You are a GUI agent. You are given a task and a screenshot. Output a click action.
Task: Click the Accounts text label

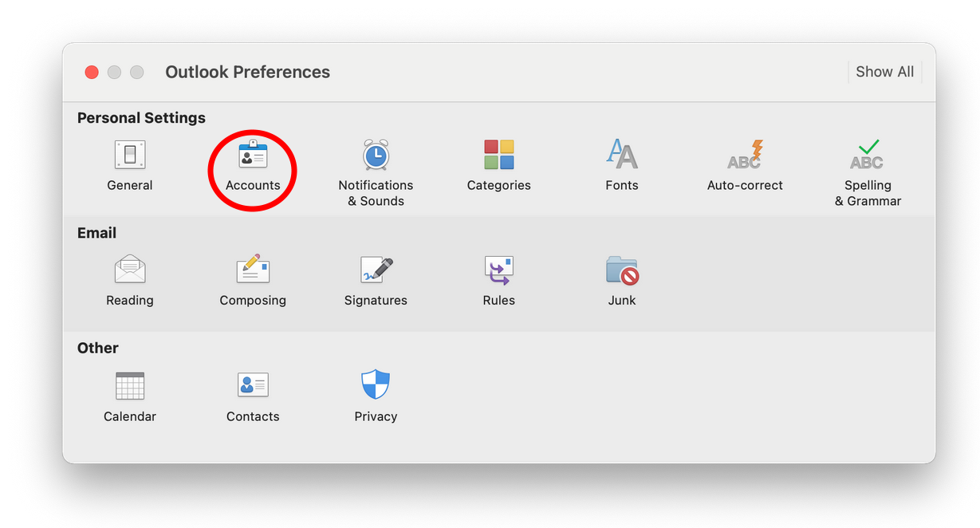(x=252, y=185)
